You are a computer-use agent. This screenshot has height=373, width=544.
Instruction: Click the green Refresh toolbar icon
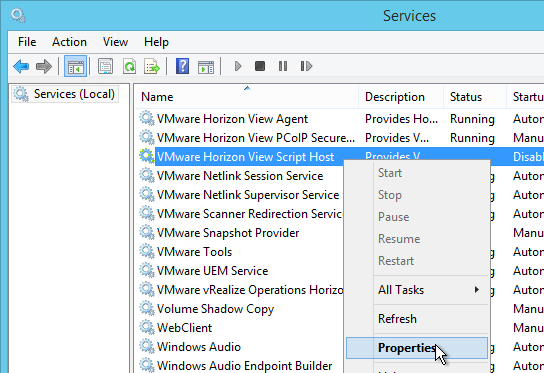pos(129,66)
